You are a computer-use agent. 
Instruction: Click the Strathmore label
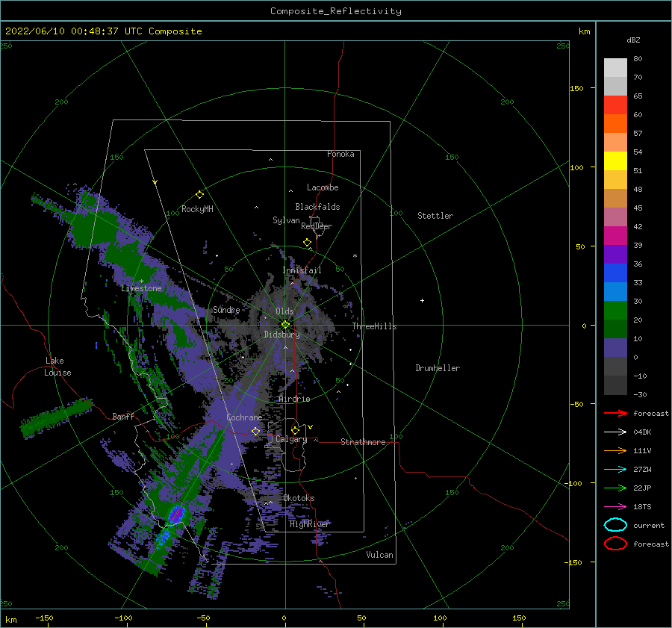coord(363,442)
